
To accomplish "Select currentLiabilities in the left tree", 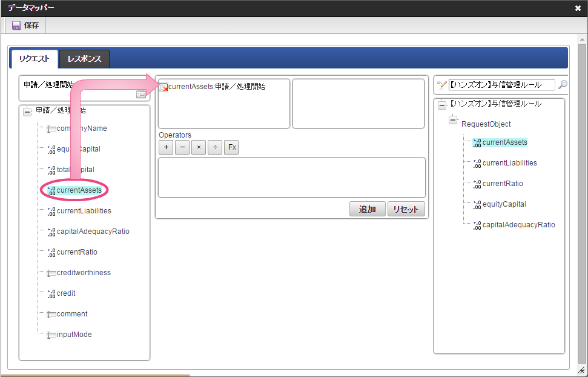I will click(84, 211).
